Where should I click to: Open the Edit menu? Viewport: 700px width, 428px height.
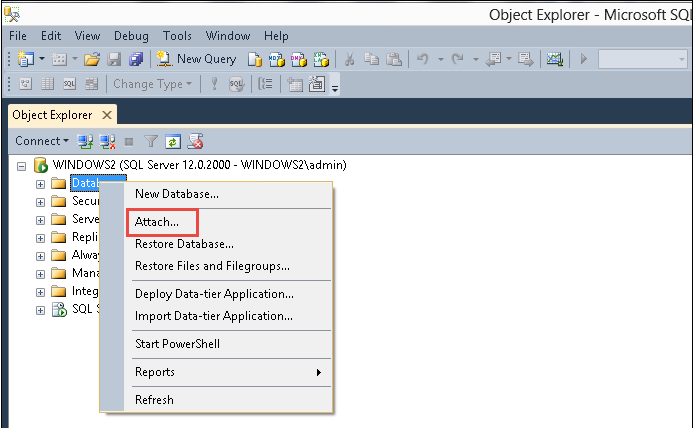tap(51, 36)
